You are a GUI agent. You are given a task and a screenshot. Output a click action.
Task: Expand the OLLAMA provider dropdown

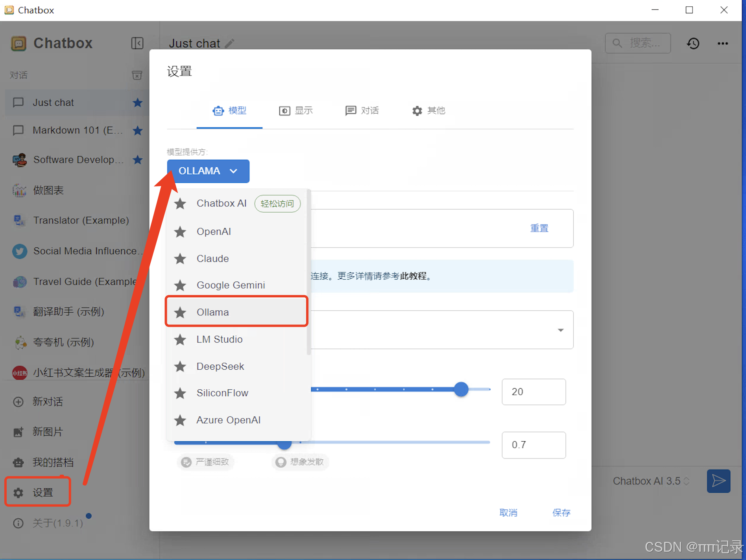pyautogui.click(x=208, y=171)
